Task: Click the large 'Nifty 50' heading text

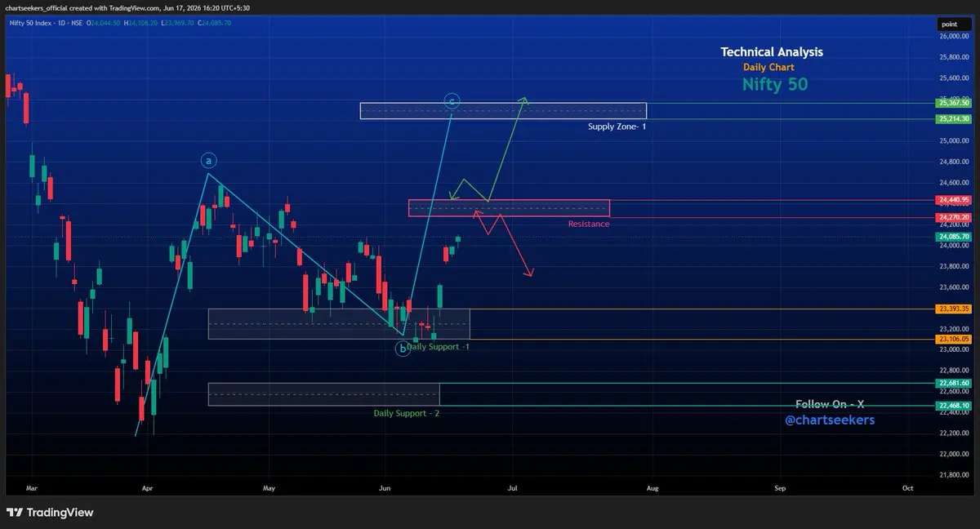Action: (x=775, y=84)
